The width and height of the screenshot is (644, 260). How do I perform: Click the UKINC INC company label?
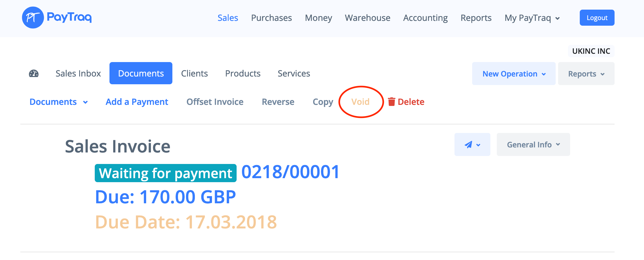(591, 51)
